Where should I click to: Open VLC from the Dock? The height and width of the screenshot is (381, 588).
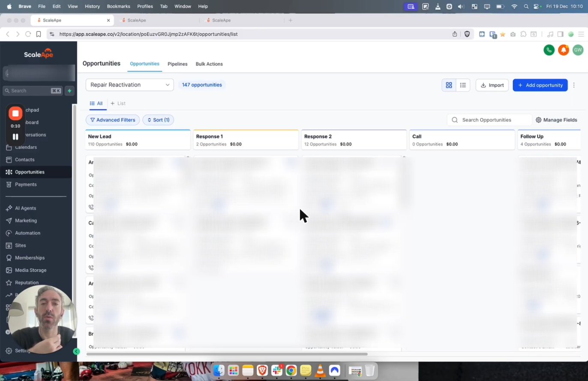(x=320, y=370)
